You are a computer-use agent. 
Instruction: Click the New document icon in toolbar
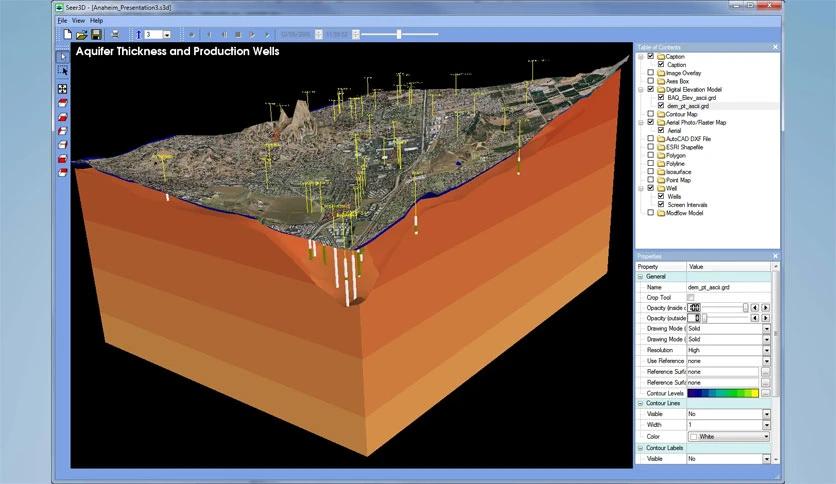pos(67,35)
